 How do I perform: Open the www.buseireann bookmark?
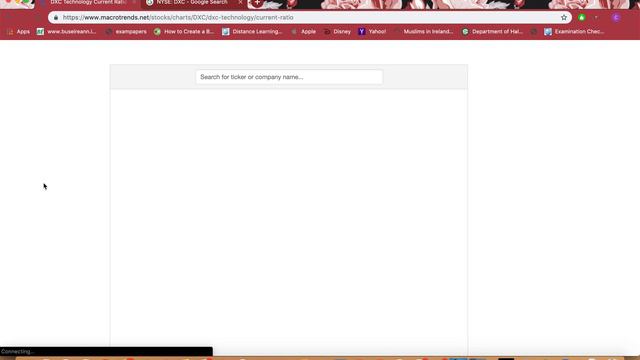67,31
